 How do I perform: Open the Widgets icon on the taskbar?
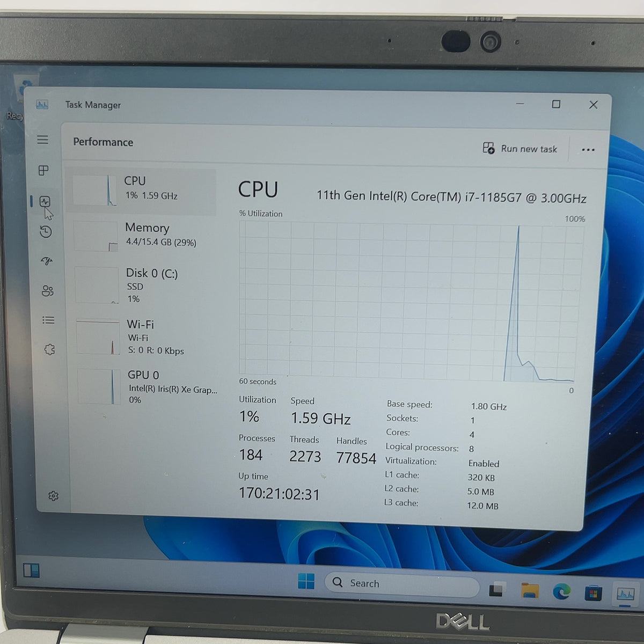pyautogui.click(x=31, y=570)
